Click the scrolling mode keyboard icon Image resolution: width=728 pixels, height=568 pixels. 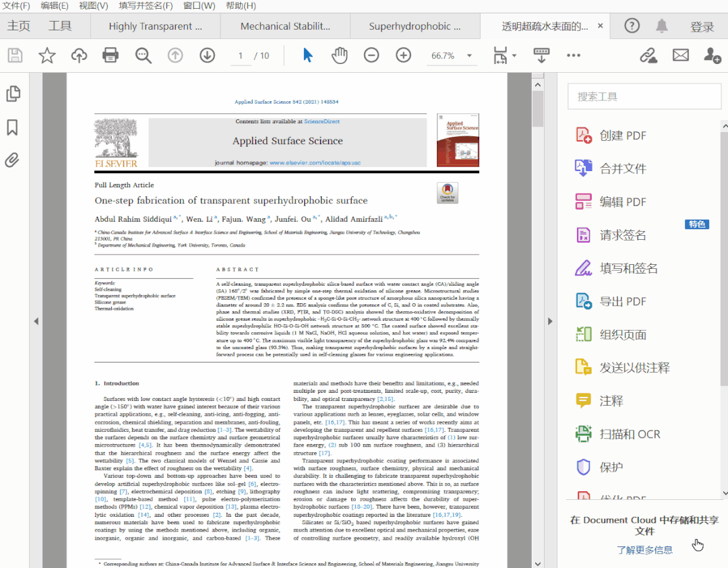click(x=541, y=55)
